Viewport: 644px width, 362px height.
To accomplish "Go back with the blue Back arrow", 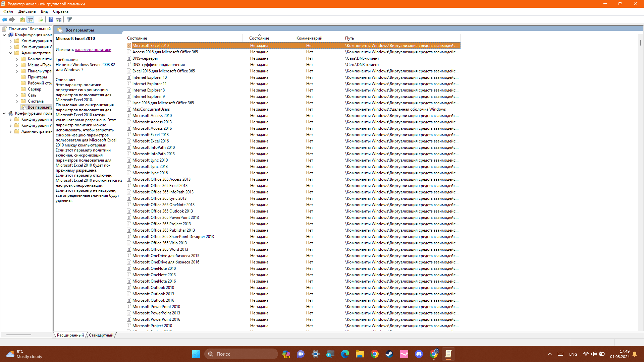I will tap(4, 20).
